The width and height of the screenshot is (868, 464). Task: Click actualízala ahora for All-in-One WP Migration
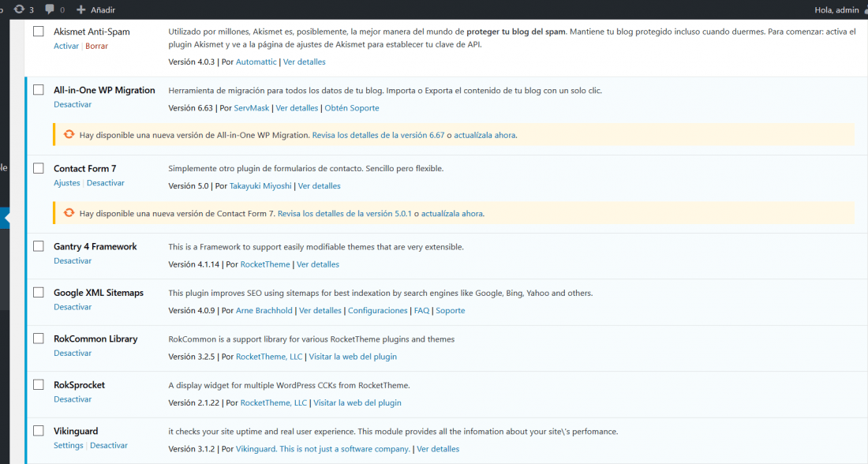[485, 135]
